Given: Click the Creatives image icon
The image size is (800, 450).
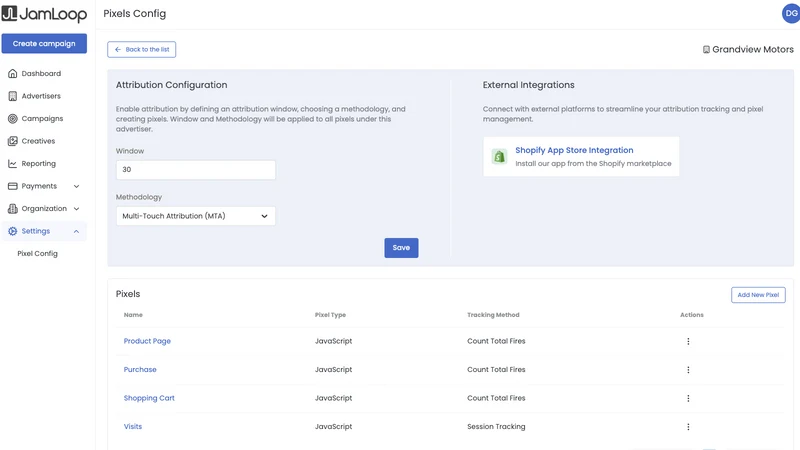Looking at the screenshot, I should coord(13,141).
